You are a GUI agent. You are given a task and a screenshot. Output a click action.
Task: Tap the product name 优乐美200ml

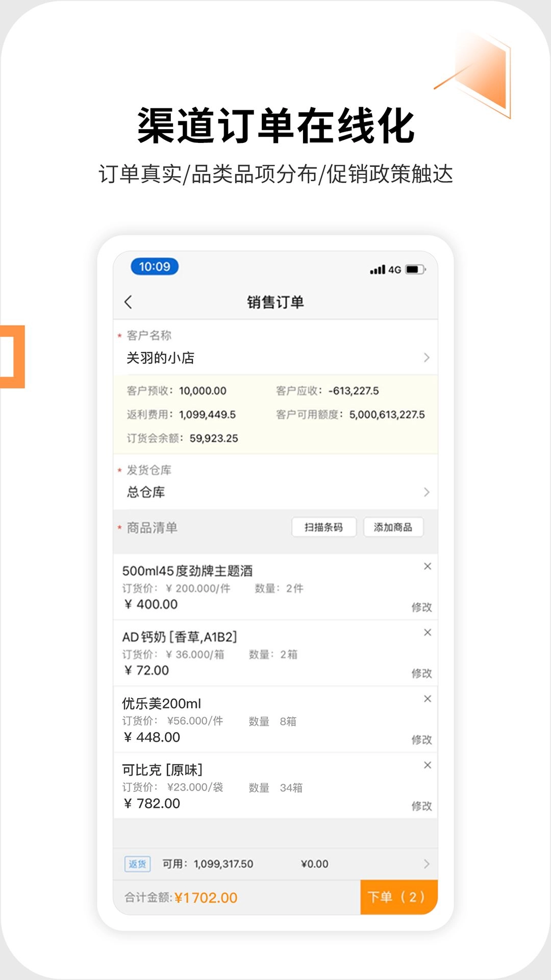click(x=161, y=703)
